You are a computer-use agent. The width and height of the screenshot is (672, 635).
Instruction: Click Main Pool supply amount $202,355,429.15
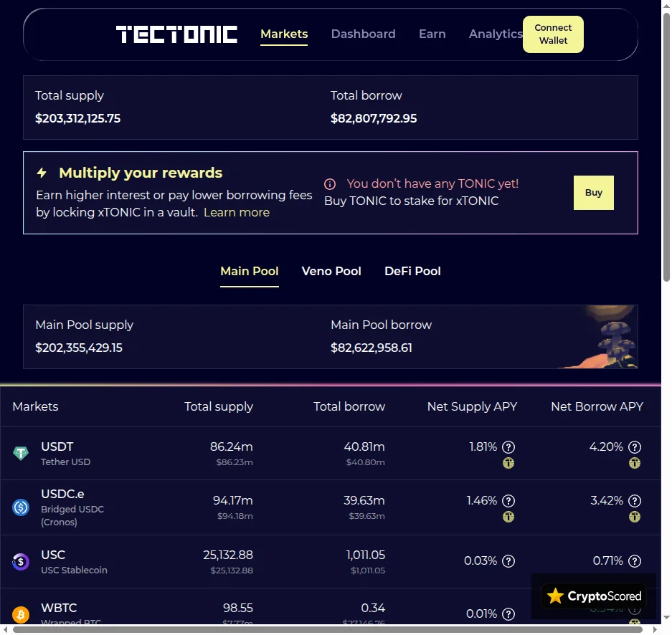coord(78,348)
